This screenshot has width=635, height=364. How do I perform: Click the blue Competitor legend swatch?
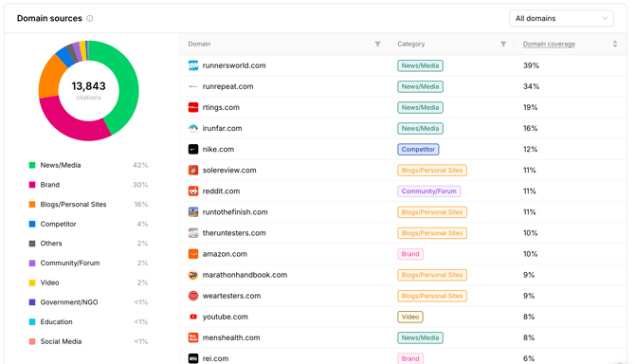[32, 224]
